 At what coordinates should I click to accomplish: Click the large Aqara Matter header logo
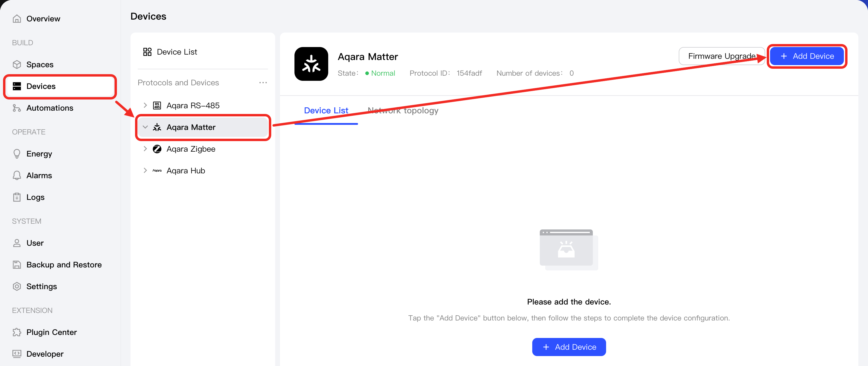pos(311,64)
